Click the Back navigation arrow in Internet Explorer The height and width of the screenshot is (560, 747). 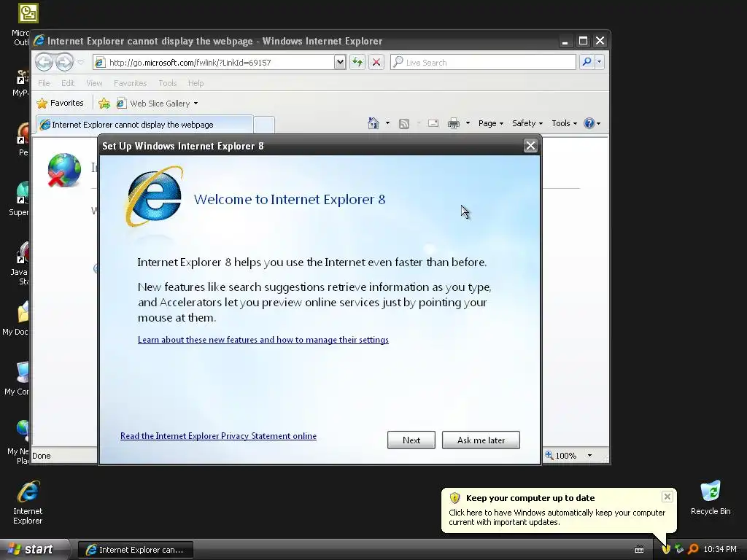tap(44, 62)
